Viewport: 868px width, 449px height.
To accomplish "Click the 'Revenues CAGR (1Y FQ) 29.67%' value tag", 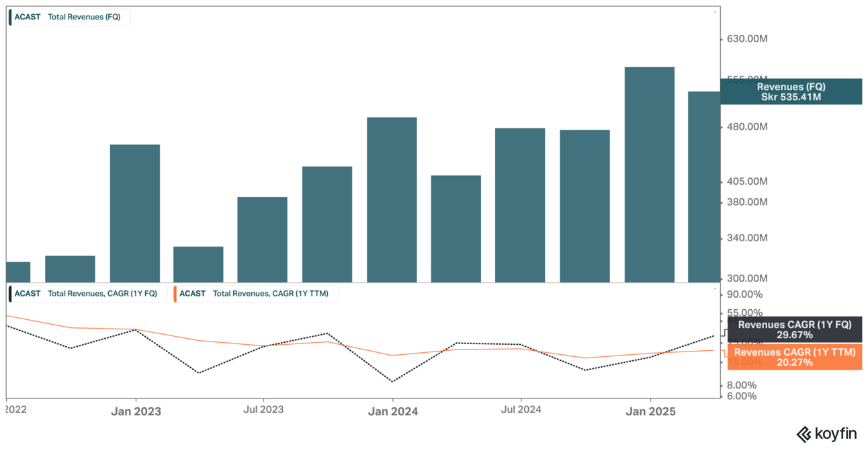I will 794,329.
